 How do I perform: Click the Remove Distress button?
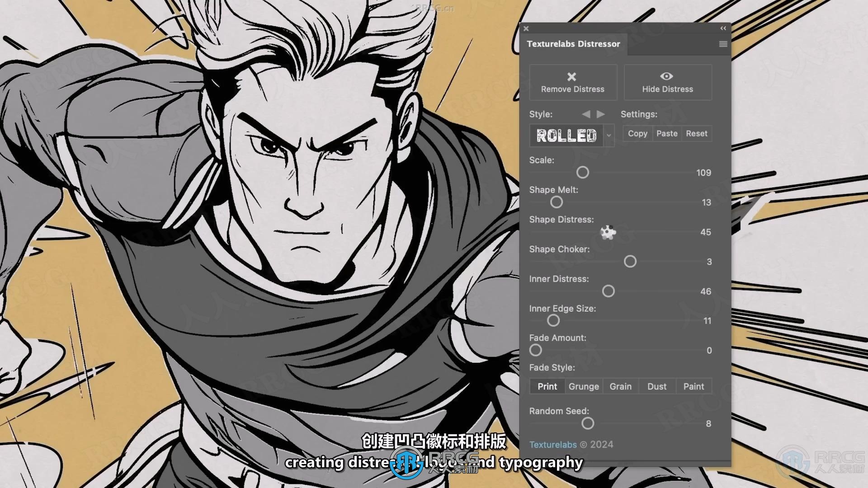tap(573, 82)
